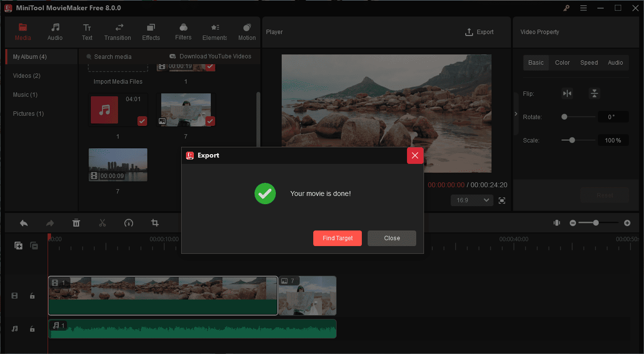Switch to the Speed property tab
Screen dimensions: 644x354
[x=589, y=63]
